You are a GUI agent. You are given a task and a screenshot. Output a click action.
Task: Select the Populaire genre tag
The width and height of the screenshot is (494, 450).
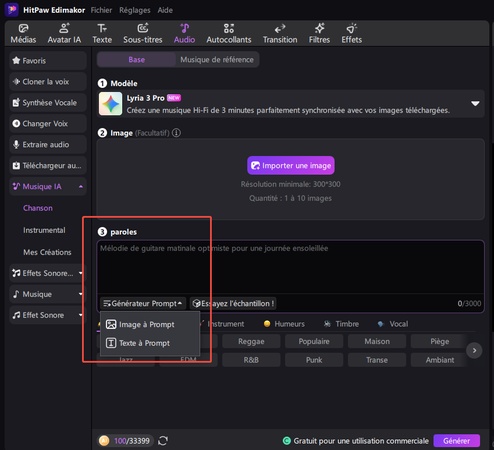pos(314,341)
